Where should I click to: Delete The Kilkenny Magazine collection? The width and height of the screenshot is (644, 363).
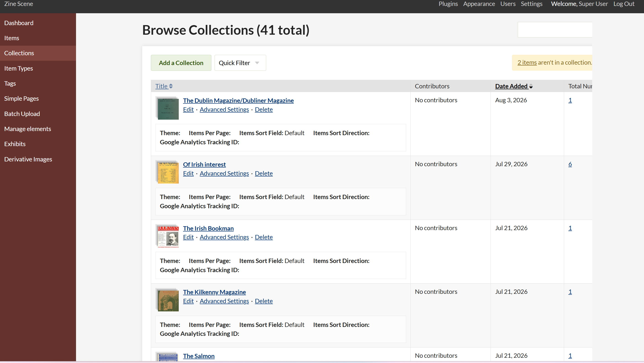click(264, 301)
